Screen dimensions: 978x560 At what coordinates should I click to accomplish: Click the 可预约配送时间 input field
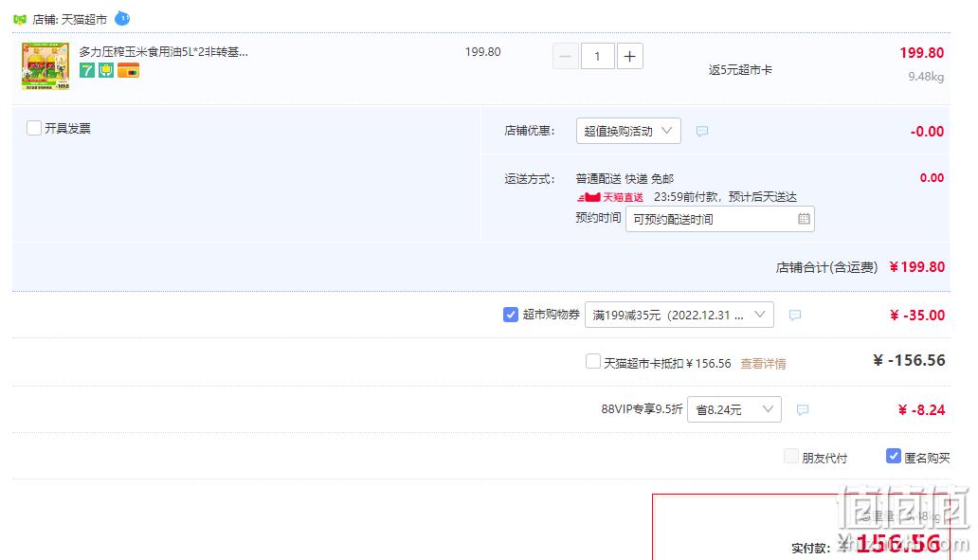720,219
